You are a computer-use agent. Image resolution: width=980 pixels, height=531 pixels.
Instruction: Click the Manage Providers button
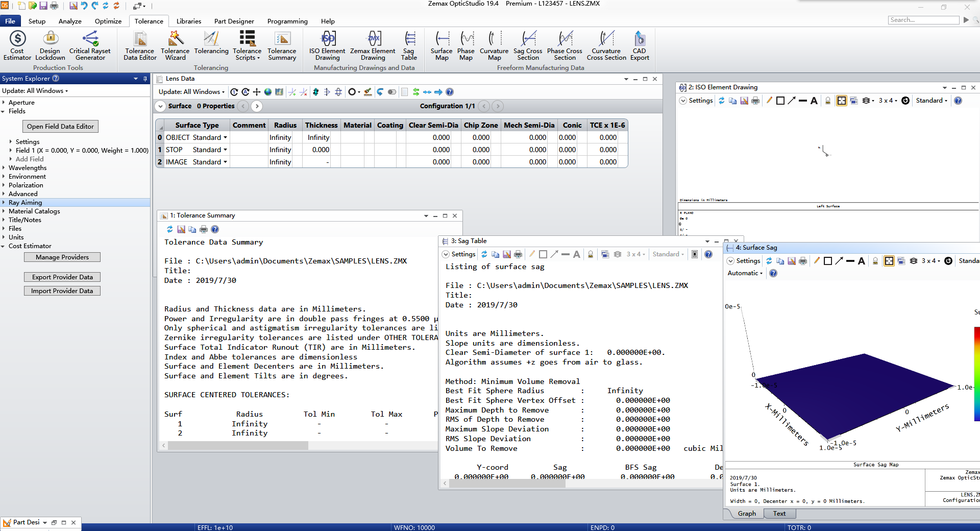62,257
